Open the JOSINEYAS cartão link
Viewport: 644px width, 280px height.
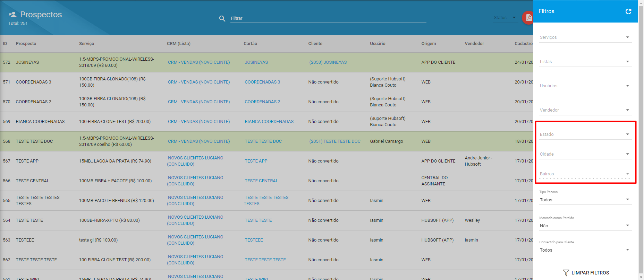256,62
